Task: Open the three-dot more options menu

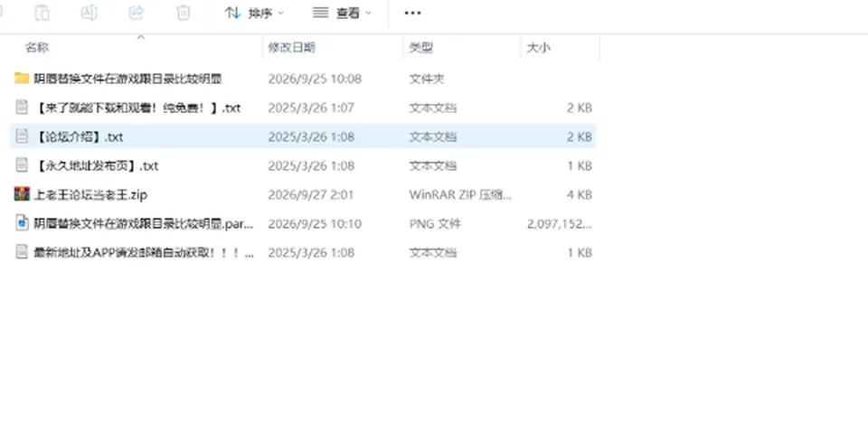Action: click(x=412, y=13)
